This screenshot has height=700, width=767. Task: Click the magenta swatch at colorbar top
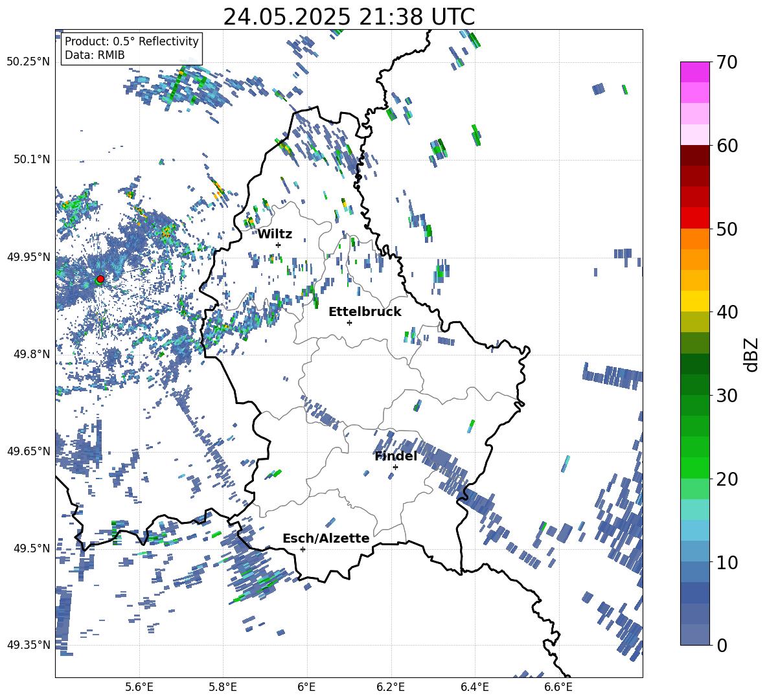(694, 72)
